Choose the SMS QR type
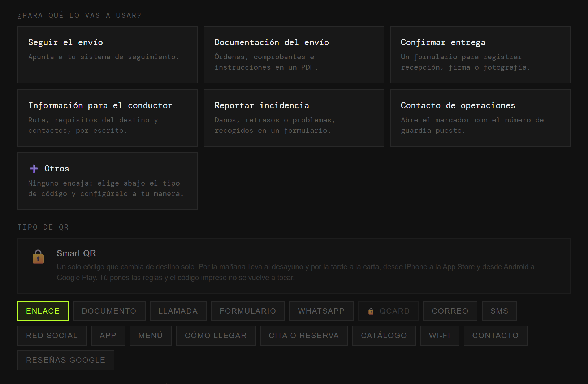 pos(500,311)
